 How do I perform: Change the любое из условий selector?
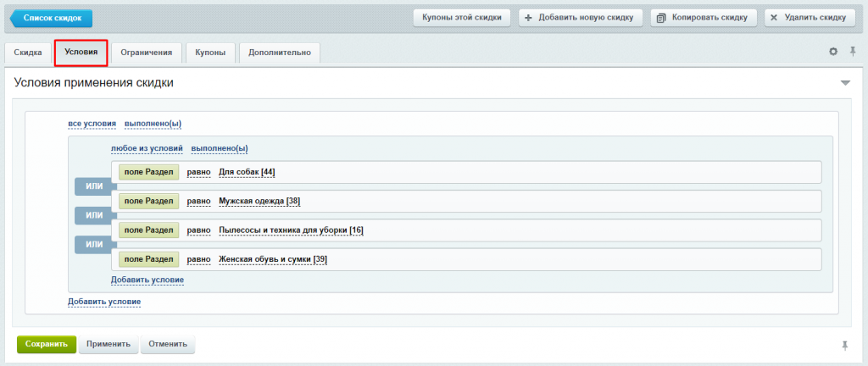click(x=147, y=149)
